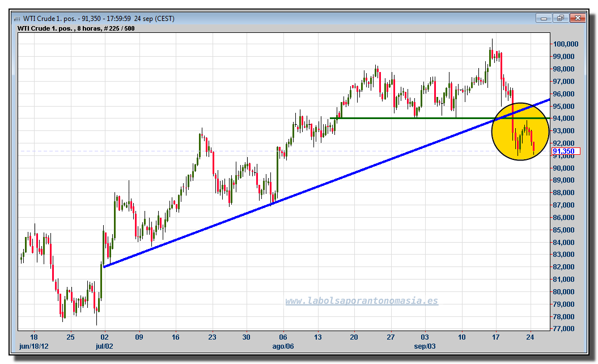This screenshot has height=364, width=598.
Task: Restore the WTI Crude chart window
Action: click(560, 18)
